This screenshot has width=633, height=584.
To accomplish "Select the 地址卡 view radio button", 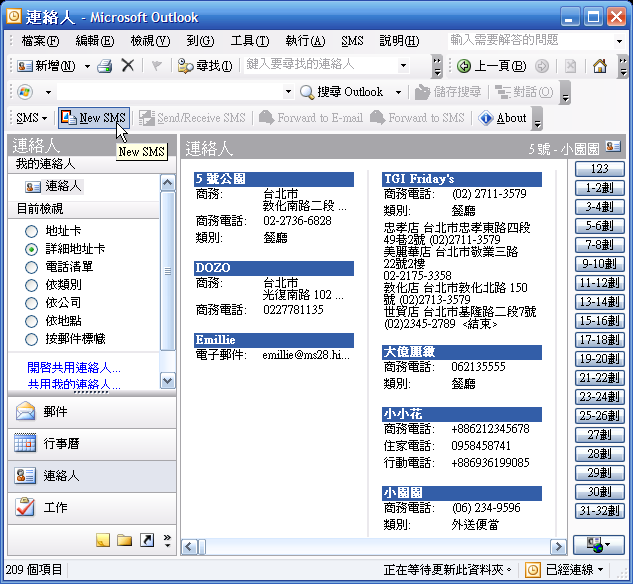I will click(x=31, y=231).
